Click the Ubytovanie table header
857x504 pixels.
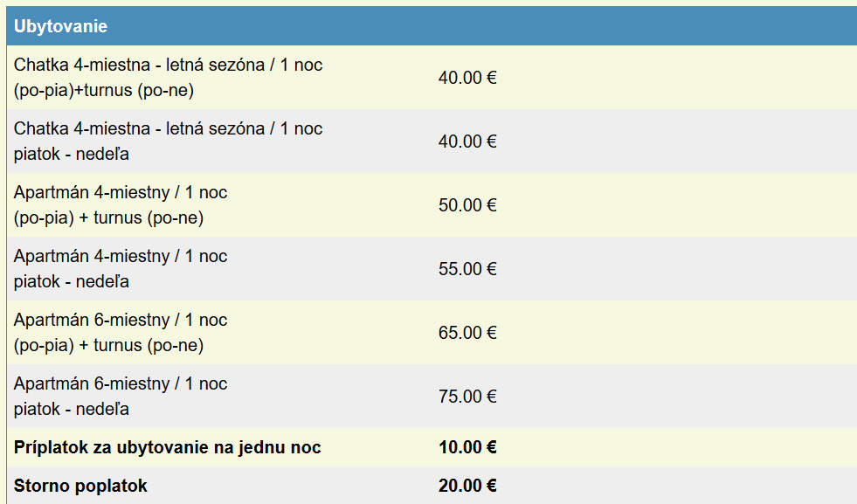pyautogui.click(x=61, y=26)
